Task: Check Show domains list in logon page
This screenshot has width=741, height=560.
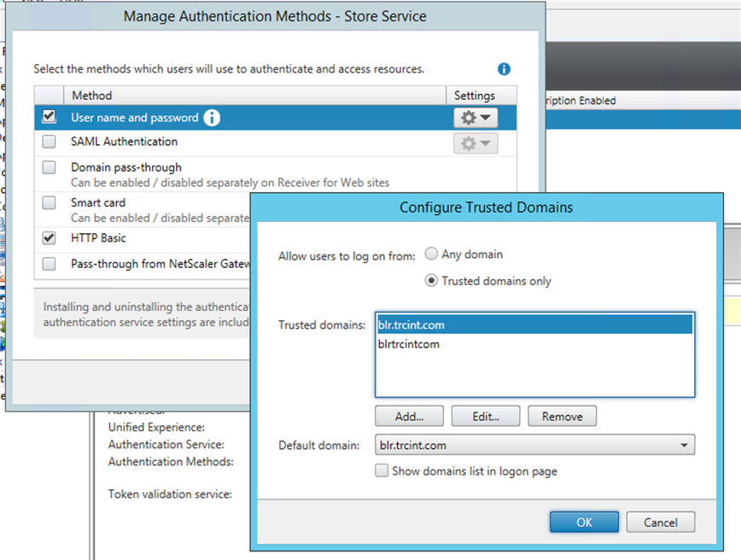Action: 382,470
